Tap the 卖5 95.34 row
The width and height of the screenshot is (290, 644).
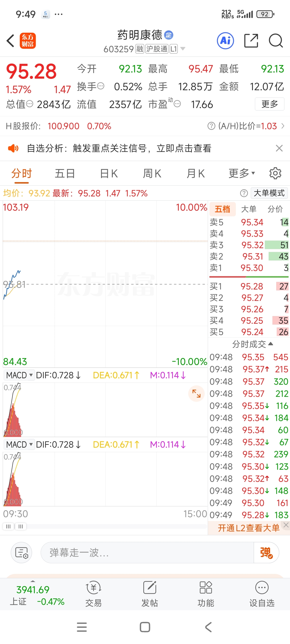(249, 222)
